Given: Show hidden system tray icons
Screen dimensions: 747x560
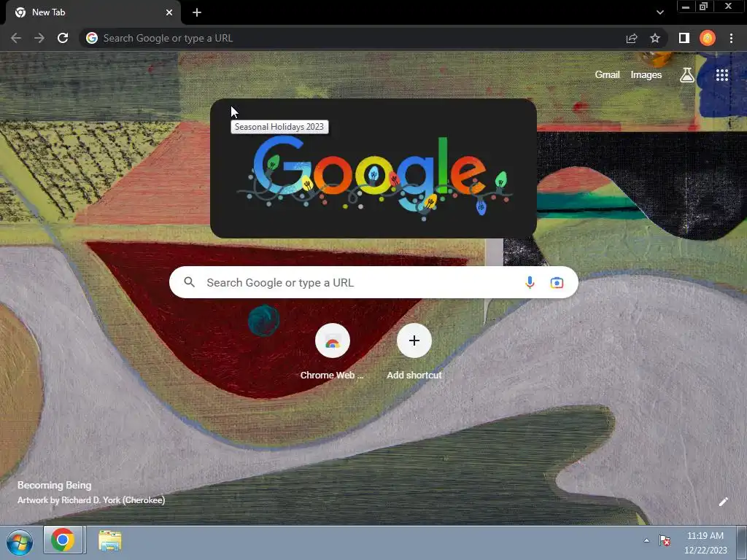Looking at the screenshot, I should click(646, 540).
